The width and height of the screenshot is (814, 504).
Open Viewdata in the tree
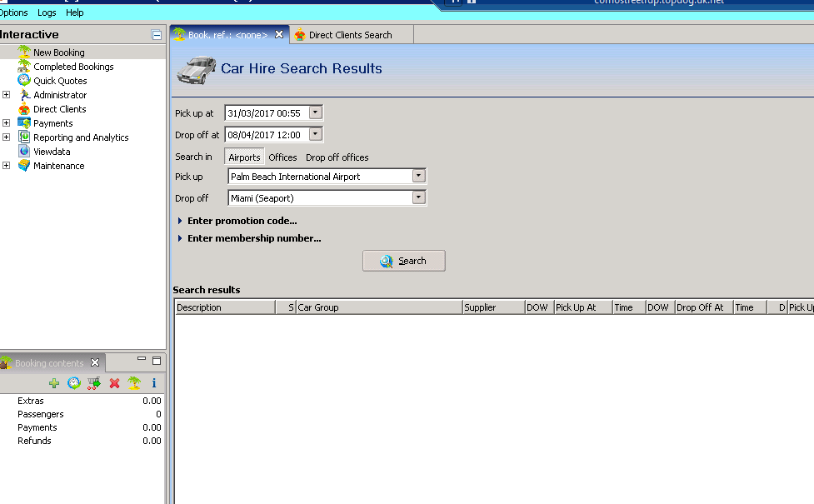(x=52, y=152)
